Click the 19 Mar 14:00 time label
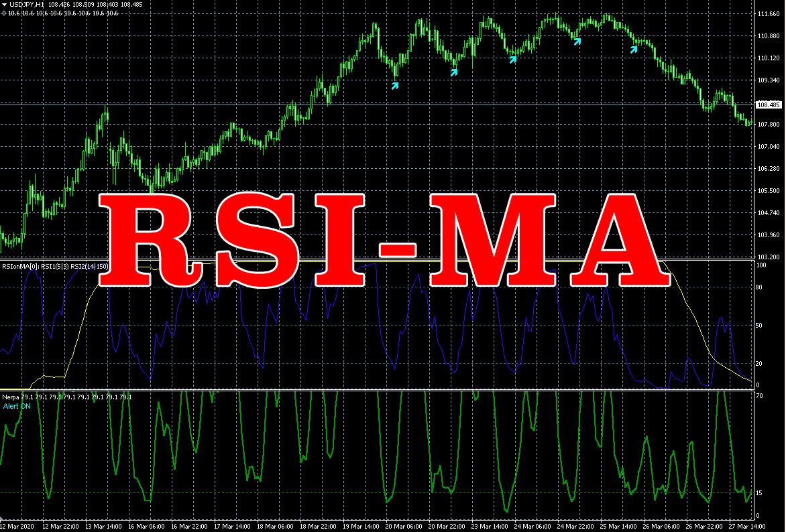This screenshot has width=786, height=532. (x=361, y=526)
